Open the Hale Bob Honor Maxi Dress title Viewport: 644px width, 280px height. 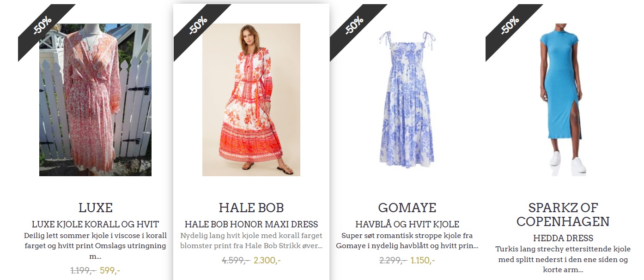[x=251, y=225]
